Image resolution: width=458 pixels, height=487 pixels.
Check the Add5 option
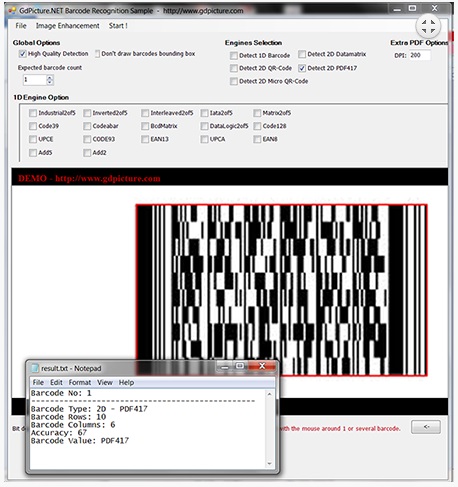point(33,153)
